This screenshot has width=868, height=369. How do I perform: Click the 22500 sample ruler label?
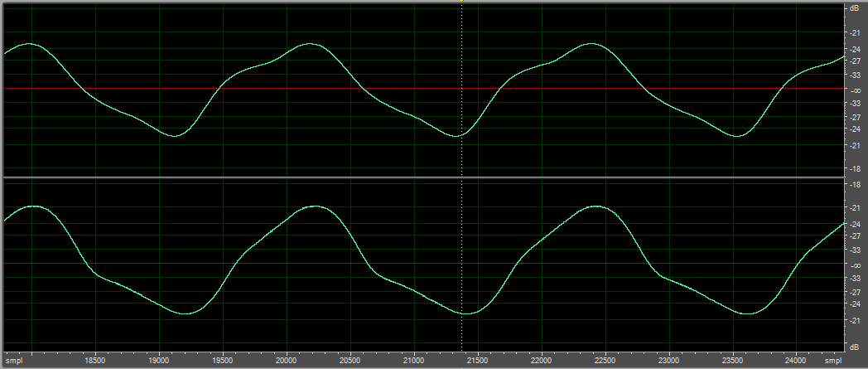605,361
